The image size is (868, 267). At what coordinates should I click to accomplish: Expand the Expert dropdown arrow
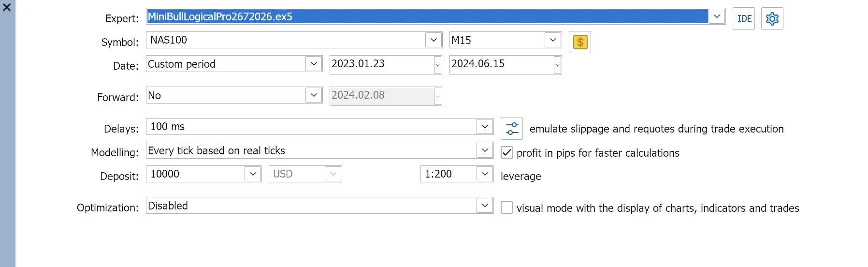coord(717,16)
